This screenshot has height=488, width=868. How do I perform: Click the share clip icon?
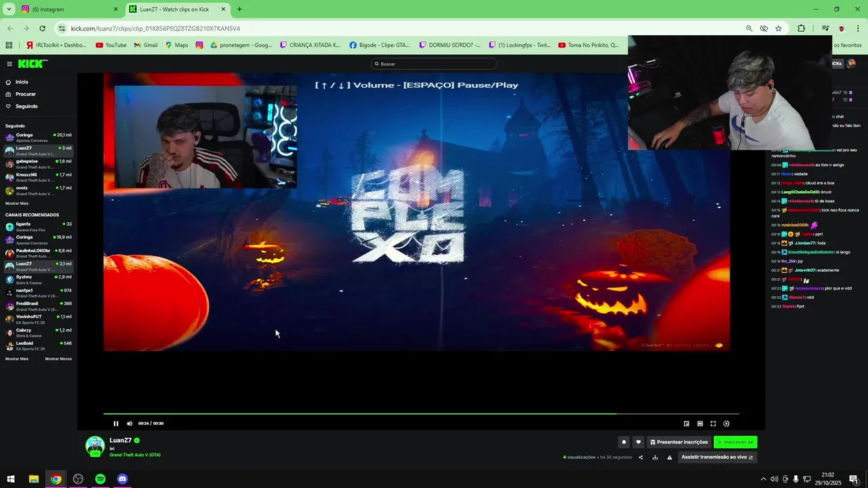[x=640, y=457]
